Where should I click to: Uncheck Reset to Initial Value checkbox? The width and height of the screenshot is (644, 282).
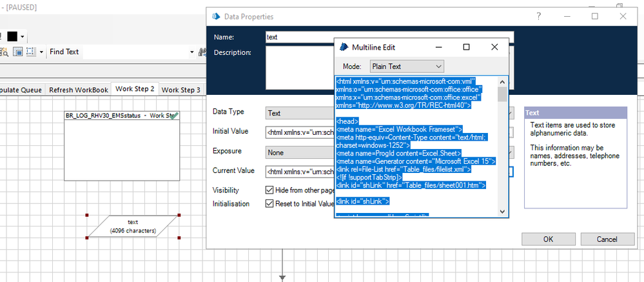270,203
